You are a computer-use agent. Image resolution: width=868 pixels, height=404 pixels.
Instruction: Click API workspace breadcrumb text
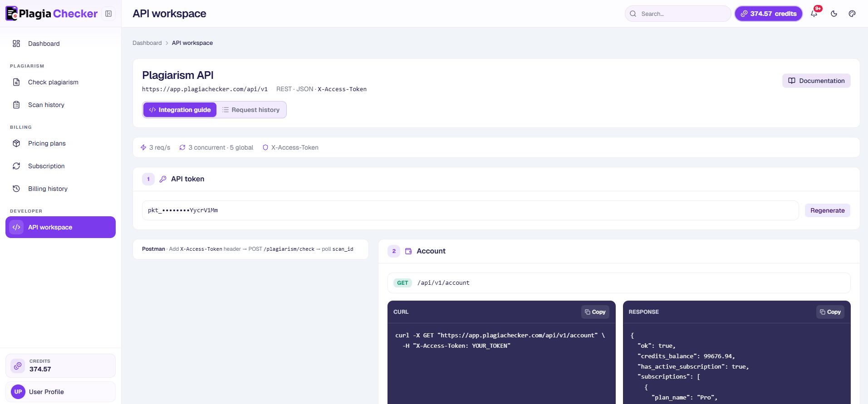pos(192,43)
